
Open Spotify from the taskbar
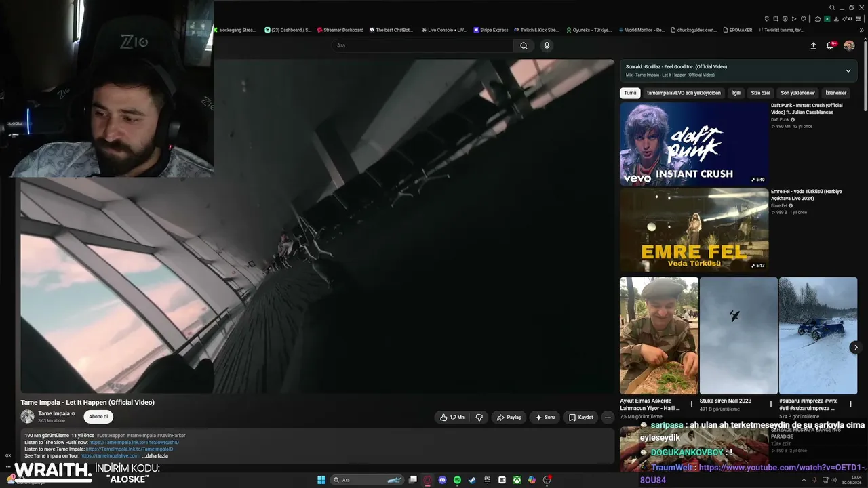(457, 480)
